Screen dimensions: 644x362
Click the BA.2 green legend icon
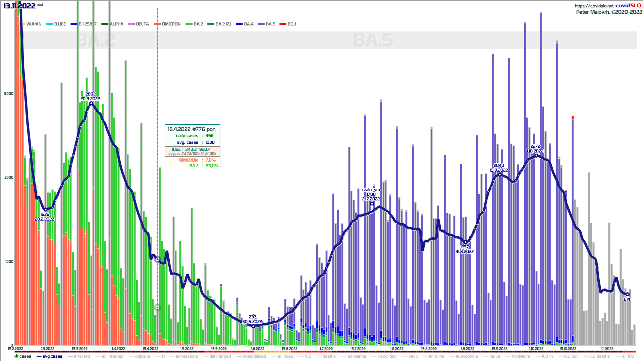point(189,24)
